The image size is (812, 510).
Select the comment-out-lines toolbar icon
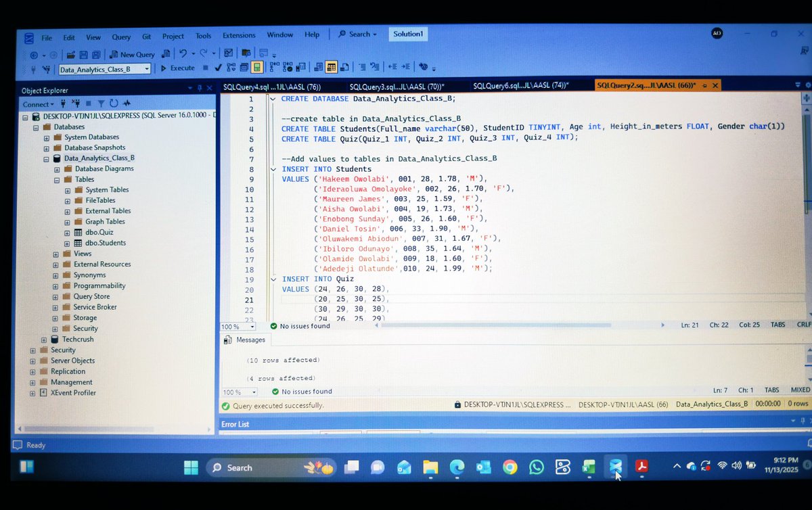click(363, 66)
